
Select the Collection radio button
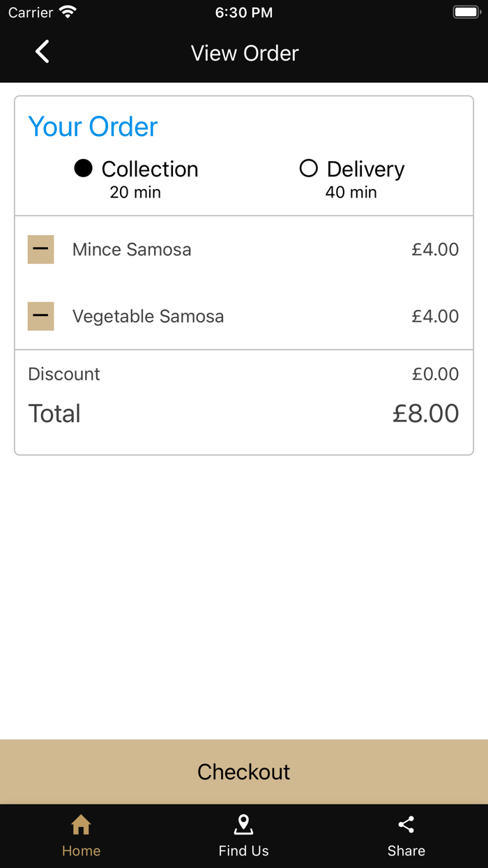84,168
